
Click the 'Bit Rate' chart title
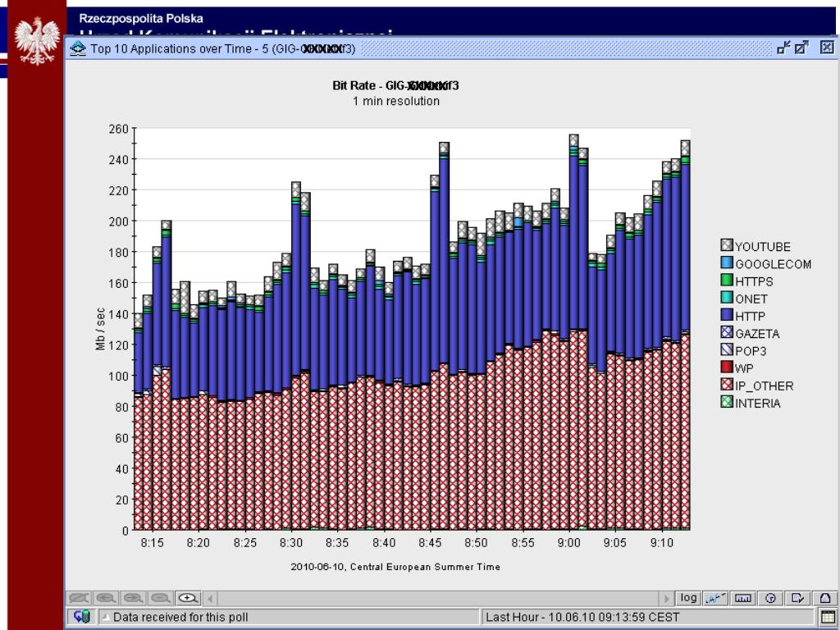[x=395, y=85]
